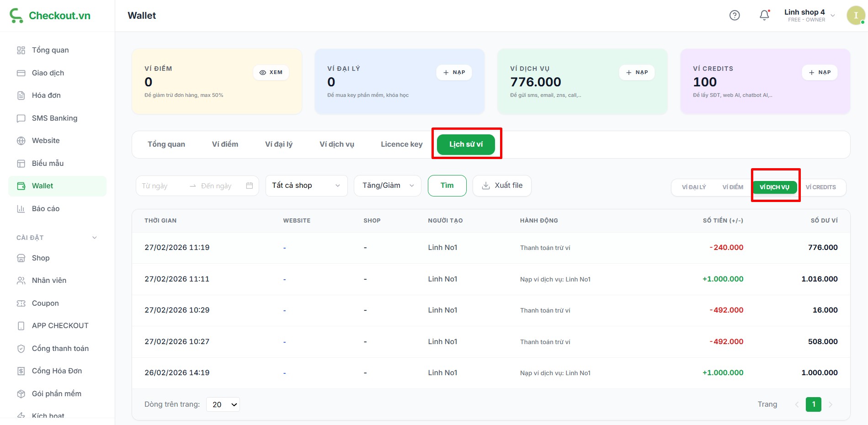The image size is (868, 425).
Task: Switch wallet filter to VÍ ĐIỂM
Action: point(733,187)
